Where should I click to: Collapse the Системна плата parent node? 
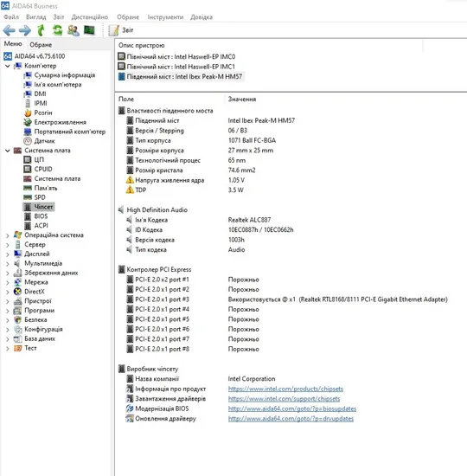pos(8,151)
